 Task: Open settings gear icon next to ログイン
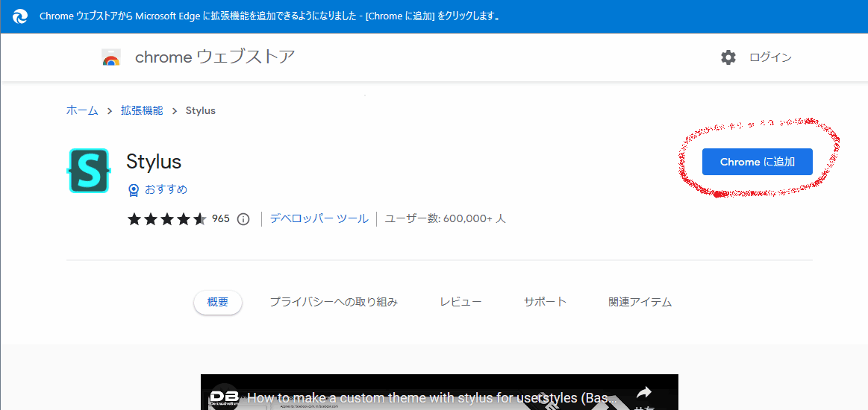728,57
